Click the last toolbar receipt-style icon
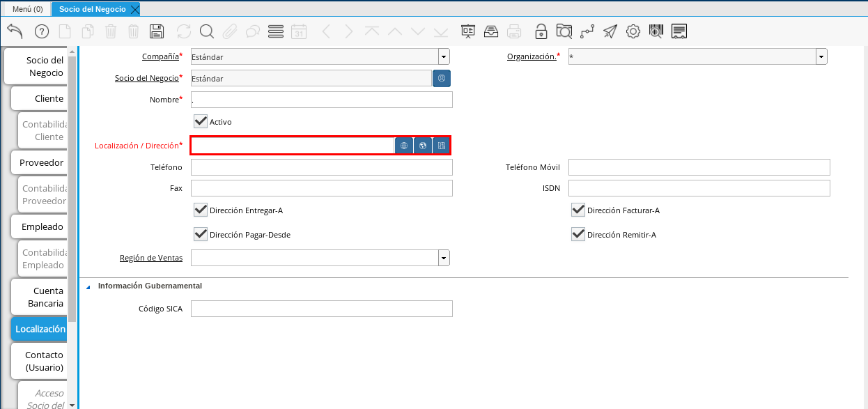 [679, 31]
